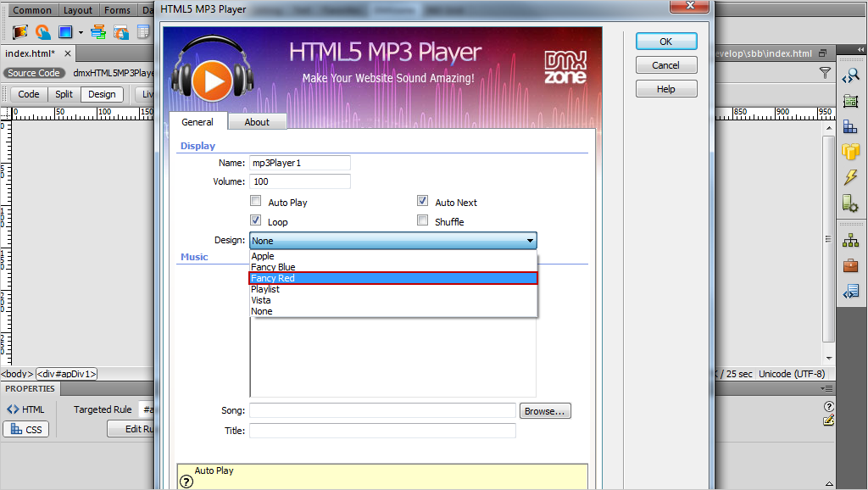868x490 pixels.
Task: Click the table grid Insert icon
Action: coord(143,32)
